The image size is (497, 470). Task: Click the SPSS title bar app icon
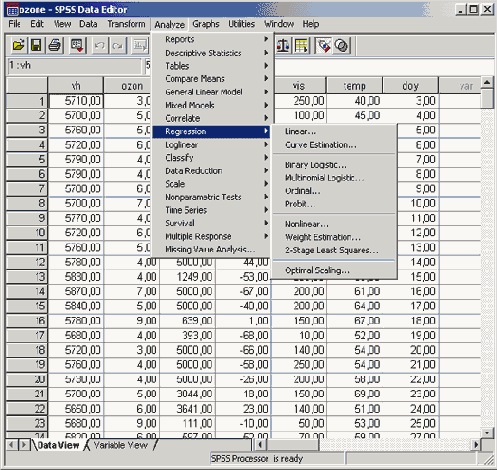tap(12, 10)
